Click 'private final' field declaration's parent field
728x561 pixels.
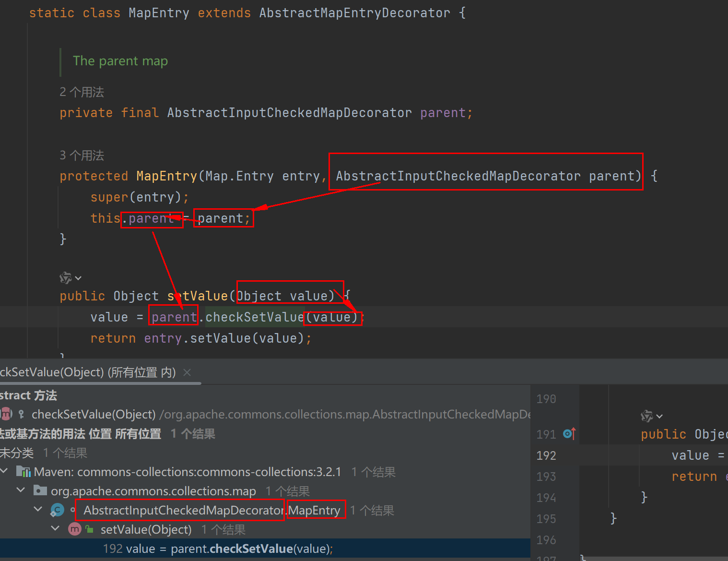[443, 113]
